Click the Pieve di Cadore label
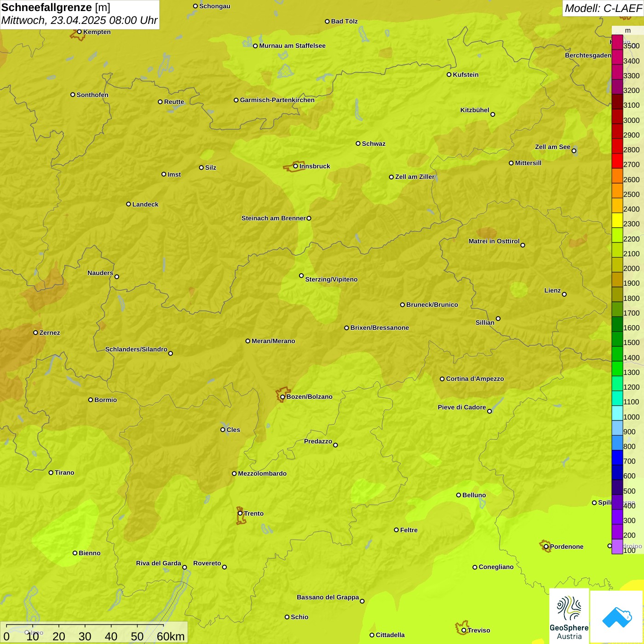This screenshot has width=644, height=644. [x=462, y=407]
